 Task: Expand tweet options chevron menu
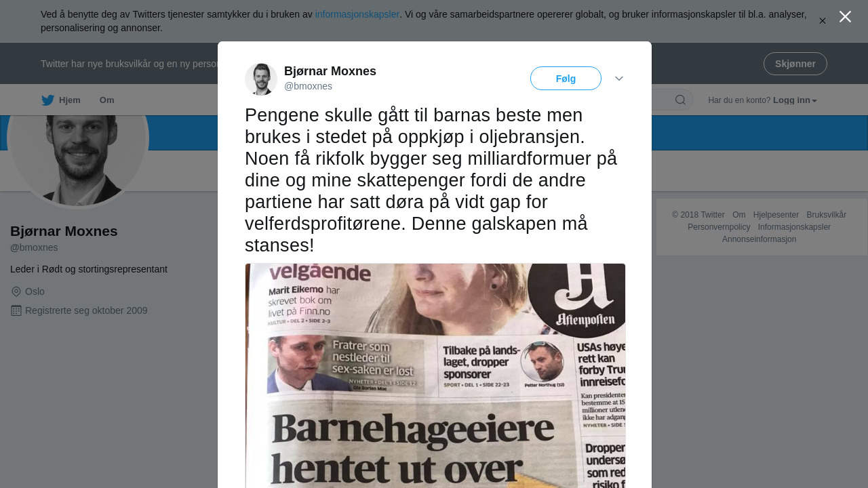point(619,79)
